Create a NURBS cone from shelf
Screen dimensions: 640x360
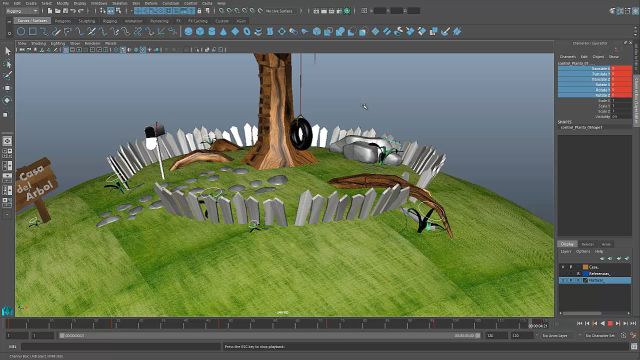tap(223, 31)
